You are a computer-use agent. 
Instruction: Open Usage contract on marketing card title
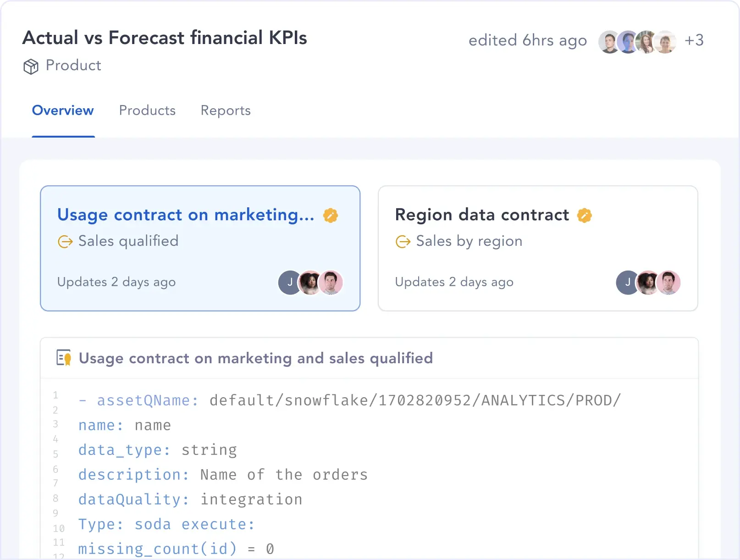pos(186,215)
